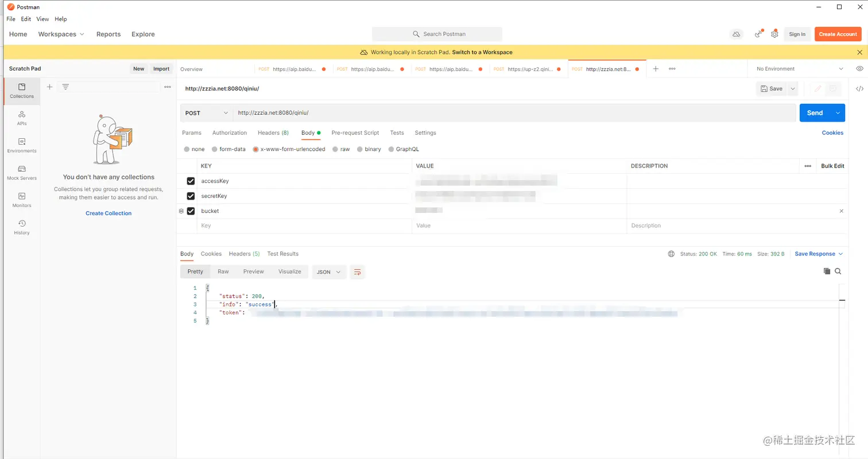Delete the bucket row with its X icon
This screenshot has width=868, height=459.
point(842,211)
